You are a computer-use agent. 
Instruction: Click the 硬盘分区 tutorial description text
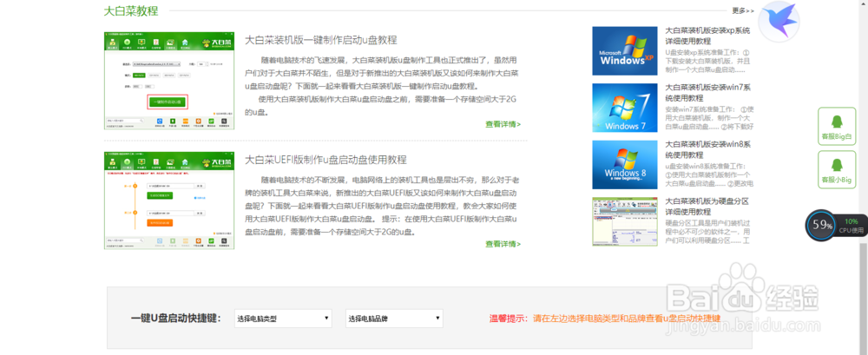pyautogui.click(x=709, y=232)
